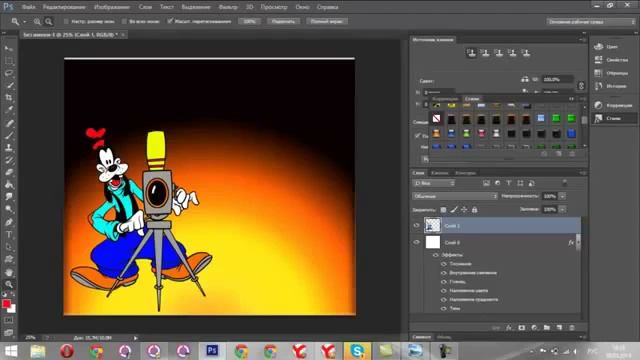The height and width of the screenshot is (360, 640).
Task: Click the Zoom In icon in options bar
Action: [x=37, y=22]
